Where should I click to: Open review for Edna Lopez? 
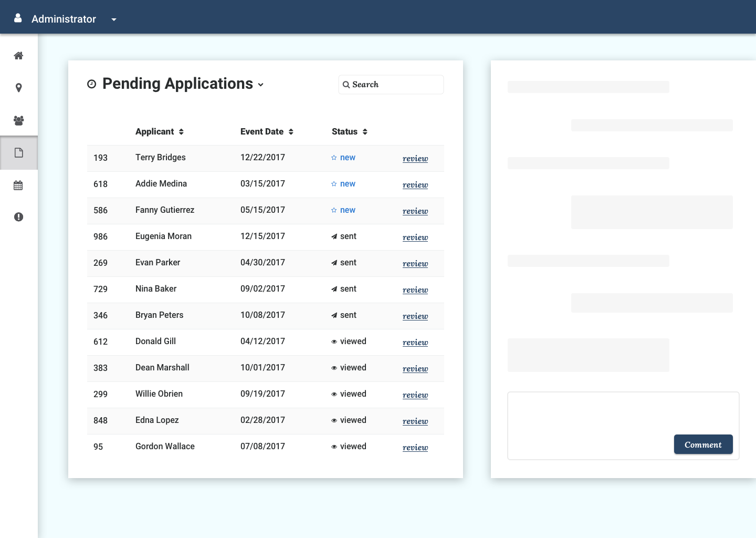click(415, 421)
